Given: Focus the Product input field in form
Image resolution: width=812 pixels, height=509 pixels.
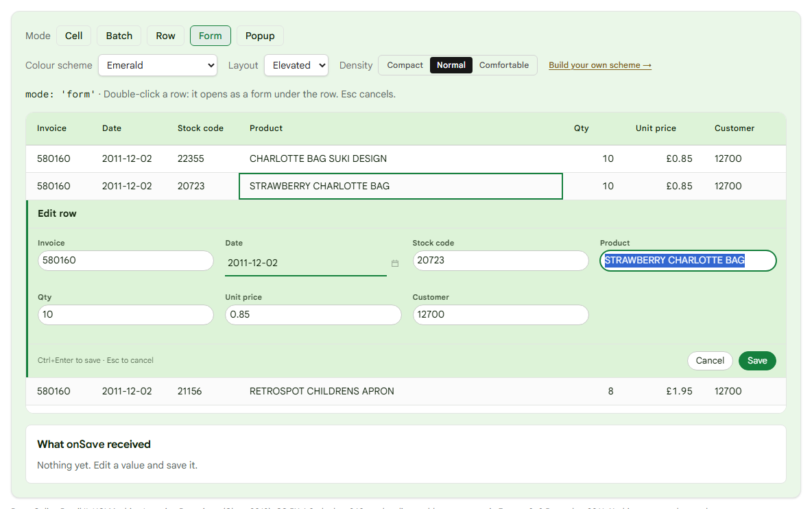Looking at the screenshot, I should [688, 261].
